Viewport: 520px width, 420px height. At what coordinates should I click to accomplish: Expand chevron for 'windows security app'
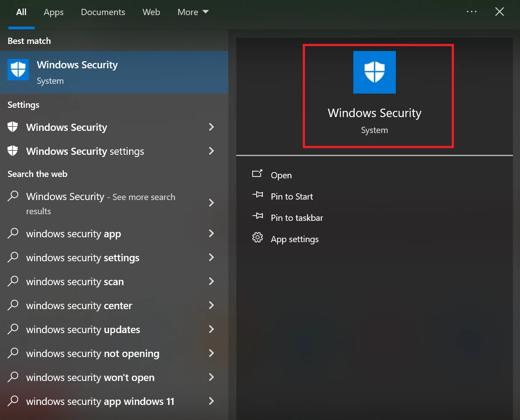coord(211,233)
